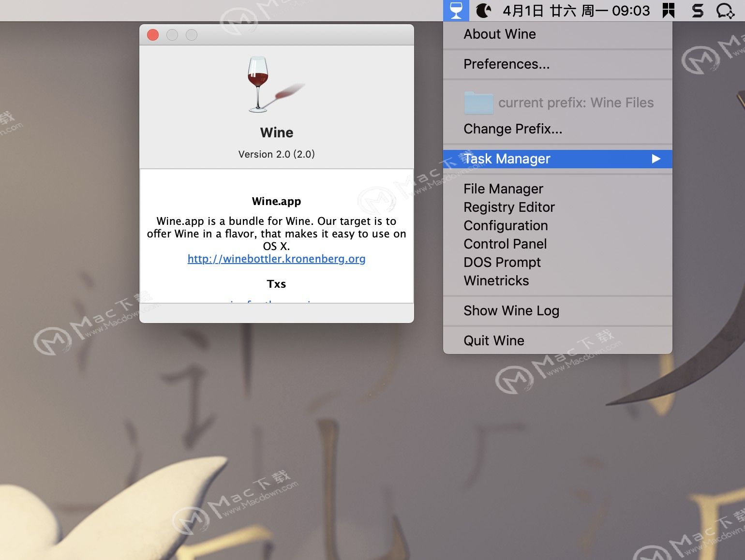Launch DOS Prompt
This screenshot has height=560, width=745.
coord(558,262)
